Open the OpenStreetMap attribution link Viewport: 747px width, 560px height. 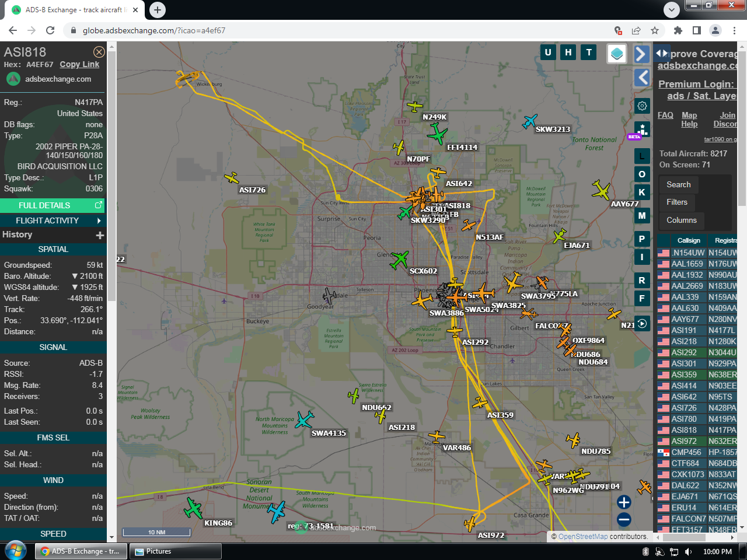click(583, 537)
